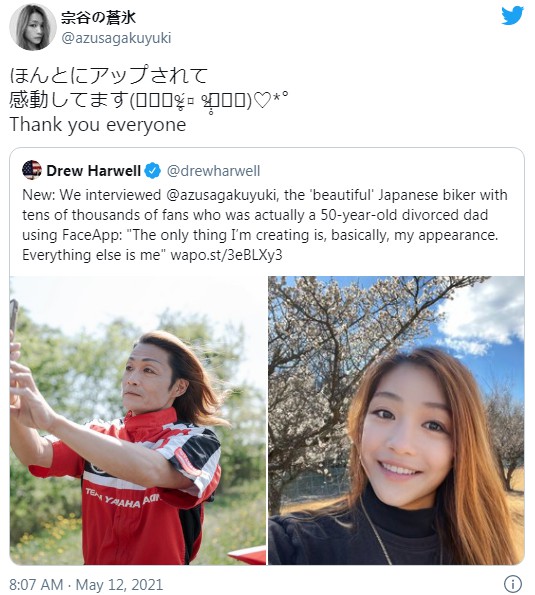
Task: Click the @azusagakuyuki mention in quoted tweet
Action: [x=220, y=195]
